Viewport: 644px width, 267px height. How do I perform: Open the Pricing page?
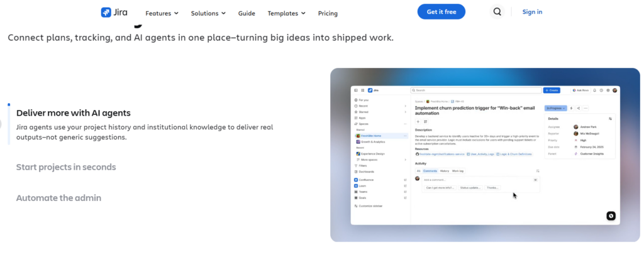point(328,13)
